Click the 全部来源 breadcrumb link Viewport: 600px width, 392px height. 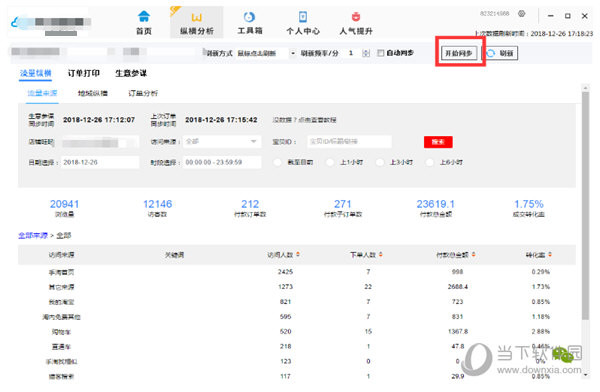(33, 235)
